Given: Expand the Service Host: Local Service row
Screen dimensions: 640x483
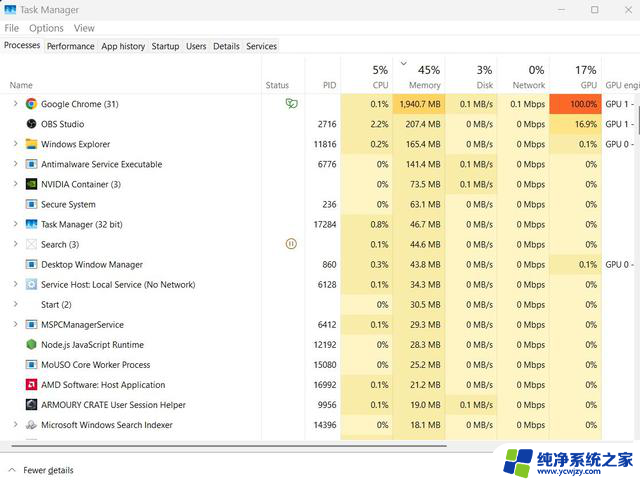Looking at the screenshot, I should point(15,284).
